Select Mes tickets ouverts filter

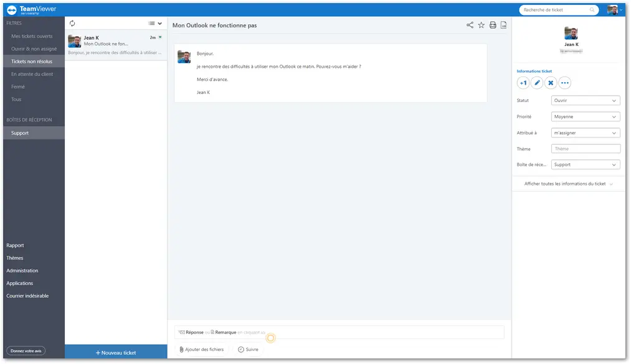pyautogui.click(x=32, y=36)
